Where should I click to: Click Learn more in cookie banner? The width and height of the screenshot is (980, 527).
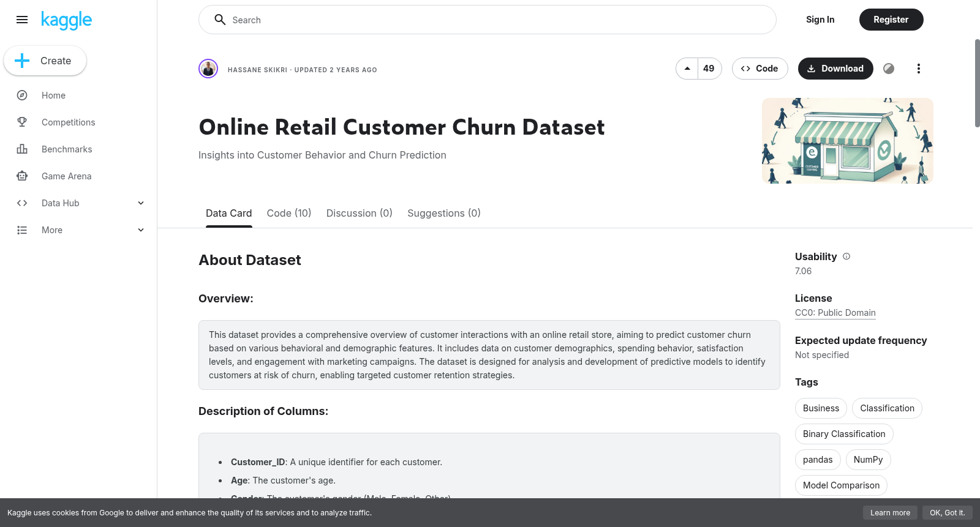click(891, 513)
